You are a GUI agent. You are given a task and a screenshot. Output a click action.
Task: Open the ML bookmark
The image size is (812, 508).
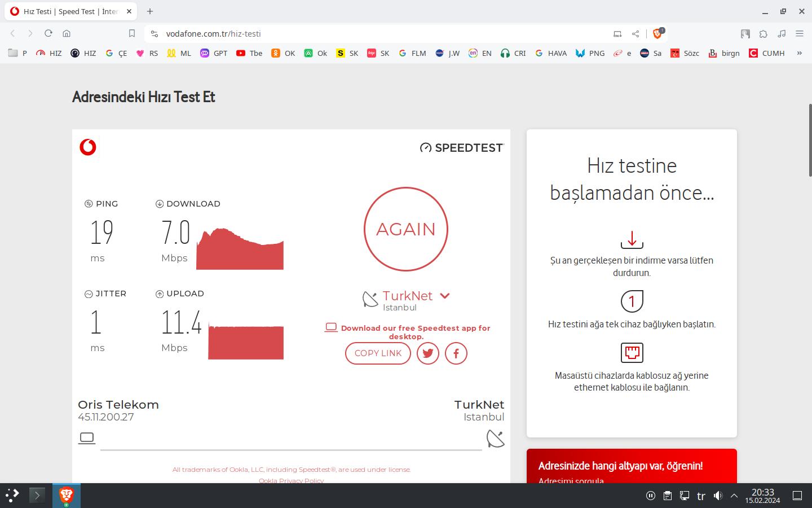click(179, 53)
